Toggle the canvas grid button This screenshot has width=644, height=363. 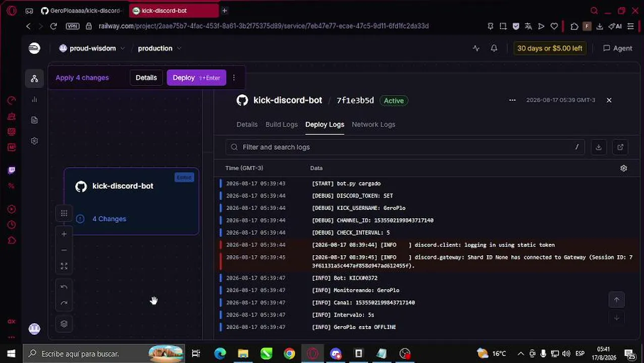[x=64, y=213]
